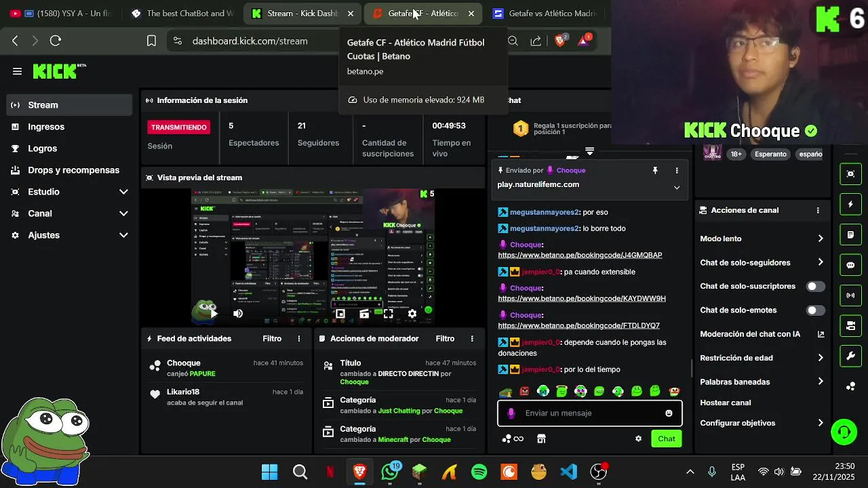Click the lightning bolt icon in right sidebar
This screenshot has height=488, width=868.
(x=850, y=204)
